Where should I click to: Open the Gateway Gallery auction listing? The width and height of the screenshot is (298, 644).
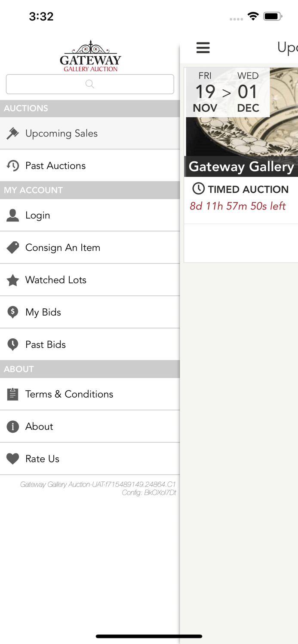click(241, 129)
